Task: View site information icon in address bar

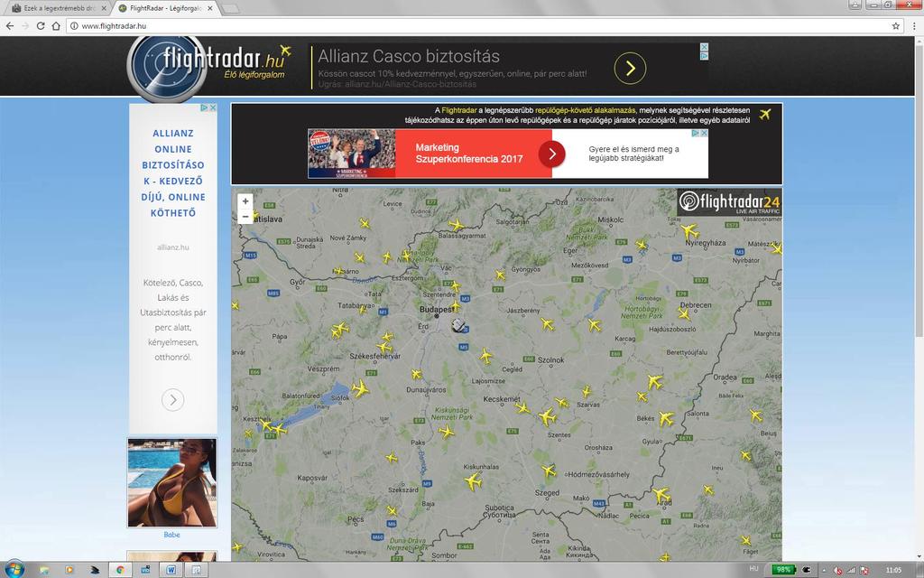Action: pyautogui.click(x=74, y=26)
